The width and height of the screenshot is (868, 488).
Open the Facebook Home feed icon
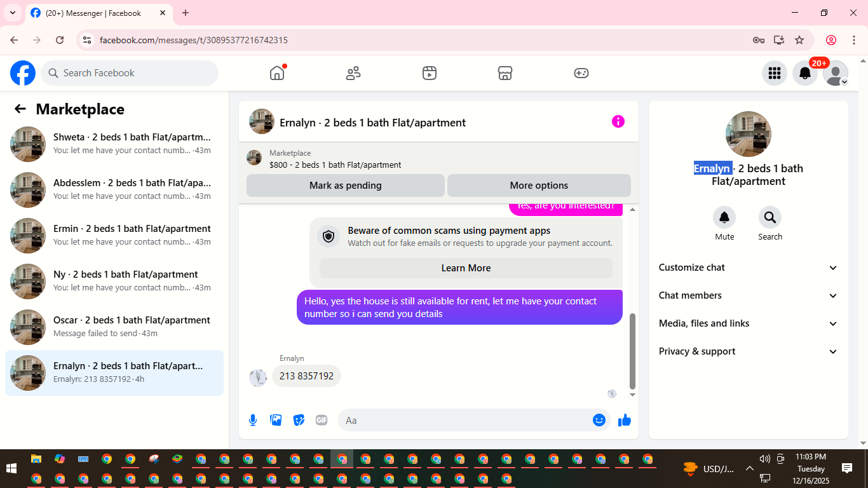click(x=277, y=73)
